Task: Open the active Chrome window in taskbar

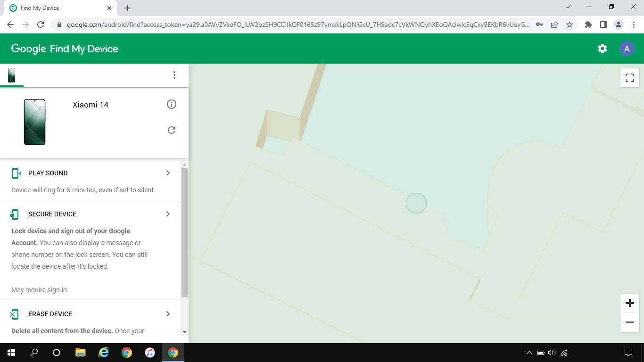Action: point(173,353)
